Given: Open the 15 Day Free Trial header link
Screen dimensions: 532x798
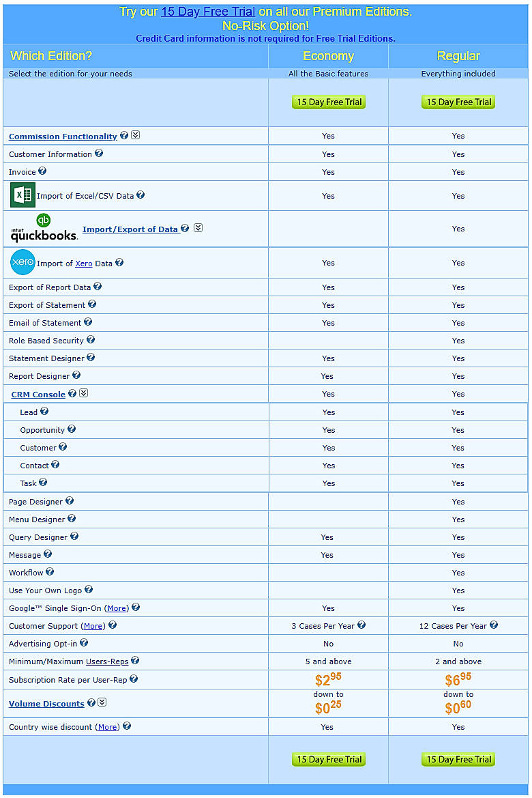Looking at the screenshot, I should (208, 12).
